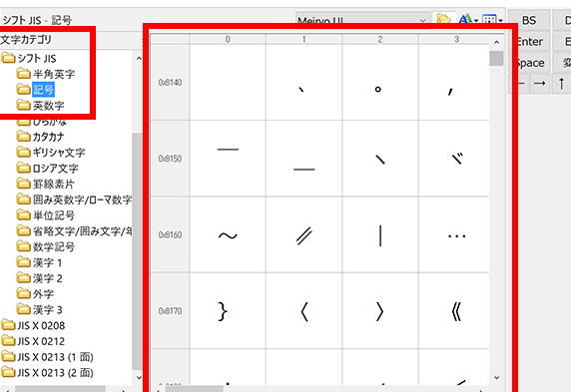The image size is (571, 392).
Task: Click the right arrow key button
Action: coord(539,84)
